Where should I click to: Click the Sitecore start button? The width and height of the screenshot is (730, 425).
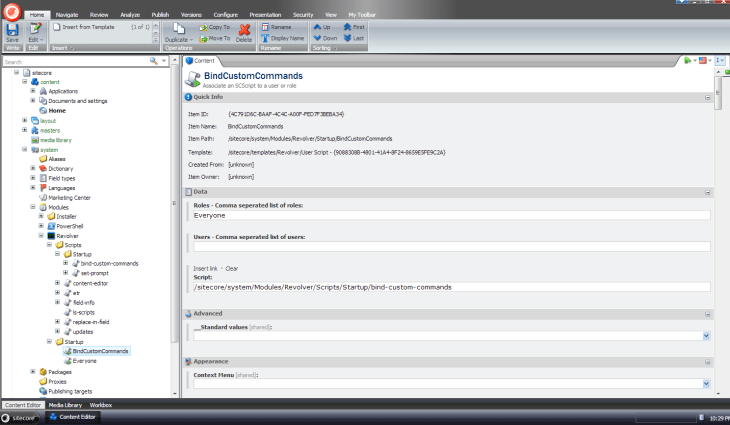(19, 418)
